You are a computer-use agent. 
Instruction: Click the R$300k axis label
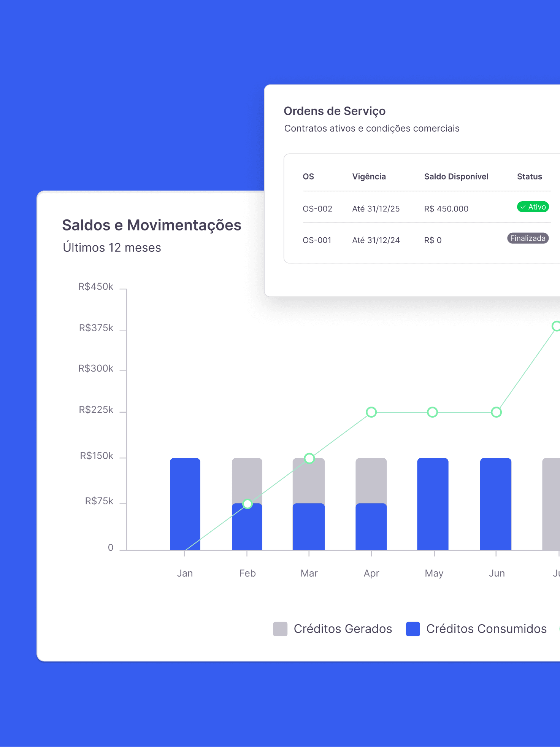pyautogui.click(x=96, y=369)
